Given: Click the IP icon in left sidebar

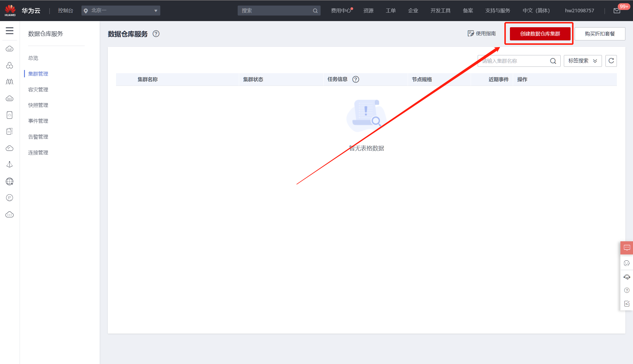Looking at the screenshot, I should [9, 198].
